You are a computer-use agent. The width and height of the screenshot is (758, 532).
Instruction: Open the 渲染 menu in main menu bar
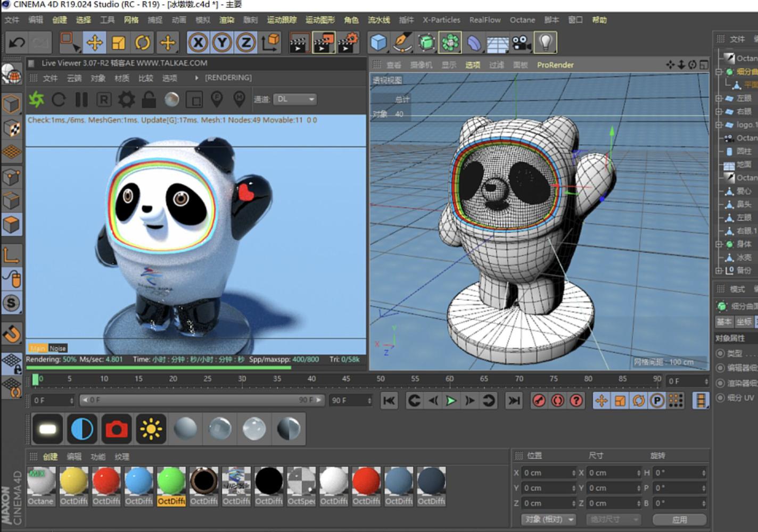(x=227, y=20)
